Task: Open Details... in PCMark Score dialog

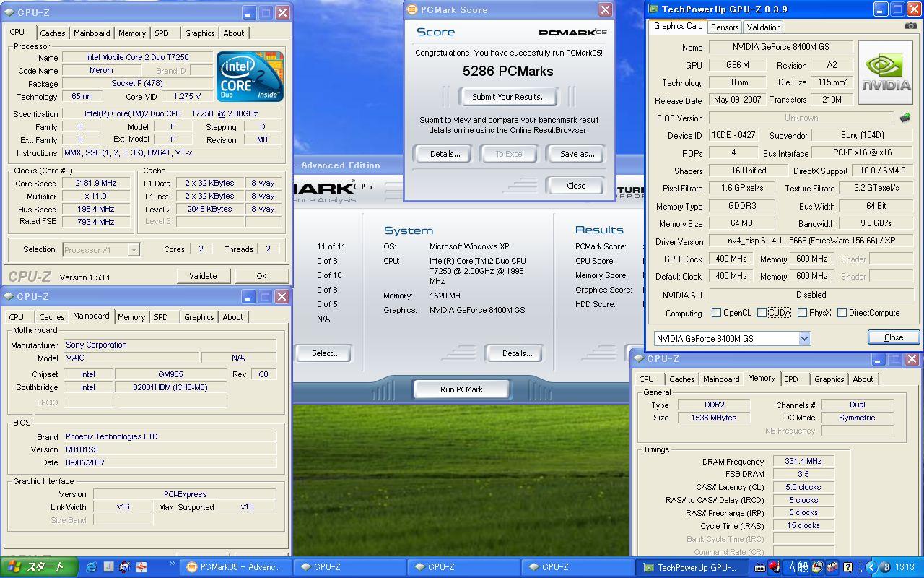Action: pyautogui.click(x=445, y=154)
